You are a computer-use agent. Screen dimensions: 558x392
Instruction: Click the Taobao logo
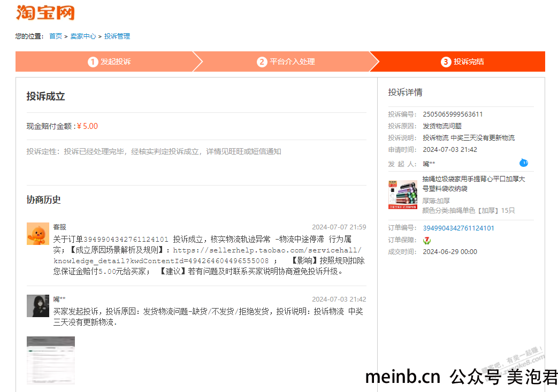(45, 13)
